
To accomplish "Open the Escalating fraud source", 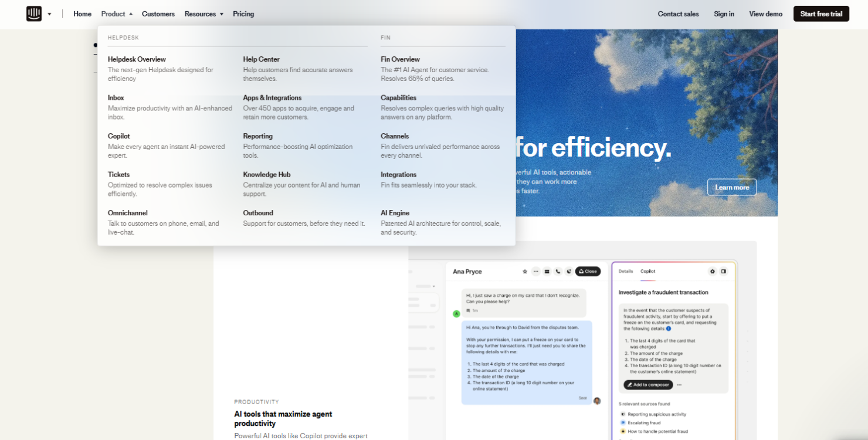I will [x=644, y=422].
